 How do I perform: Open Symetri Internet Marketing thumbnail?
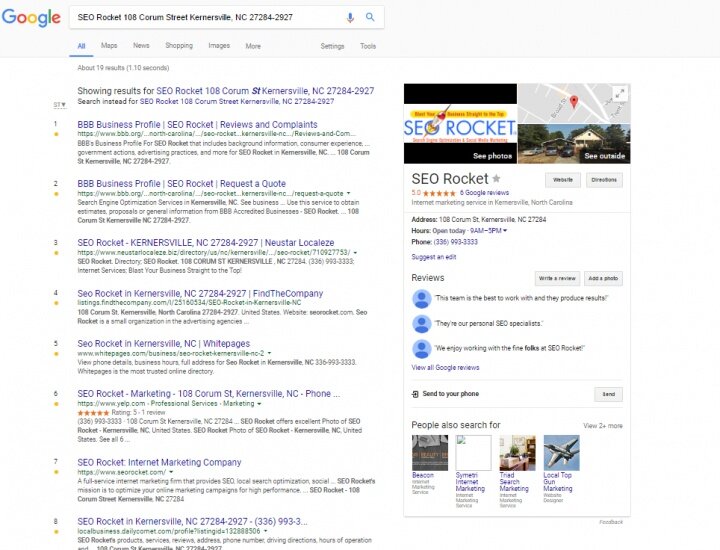473,453
